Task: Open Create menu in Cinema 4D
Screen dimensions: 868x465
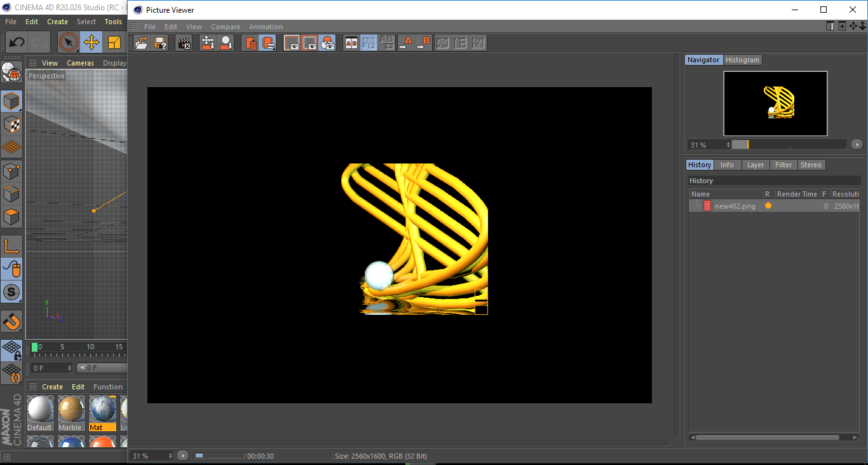Action: tap(57, 22)
